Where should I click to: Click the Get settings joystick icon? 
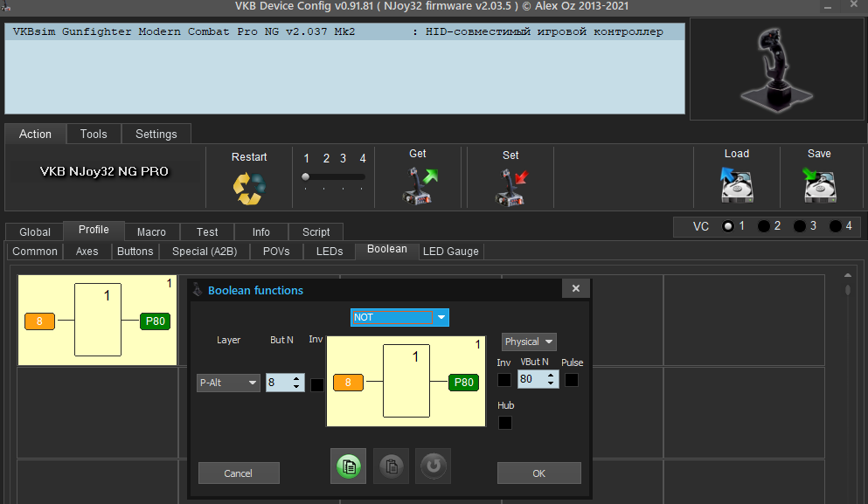pyautogui.click(x=419, y=186)
